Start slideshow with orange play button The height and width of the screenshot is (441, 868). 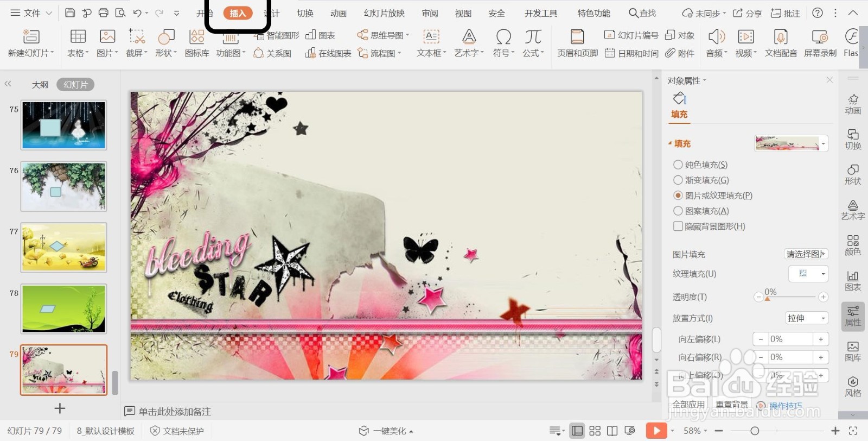coord(656,431)
